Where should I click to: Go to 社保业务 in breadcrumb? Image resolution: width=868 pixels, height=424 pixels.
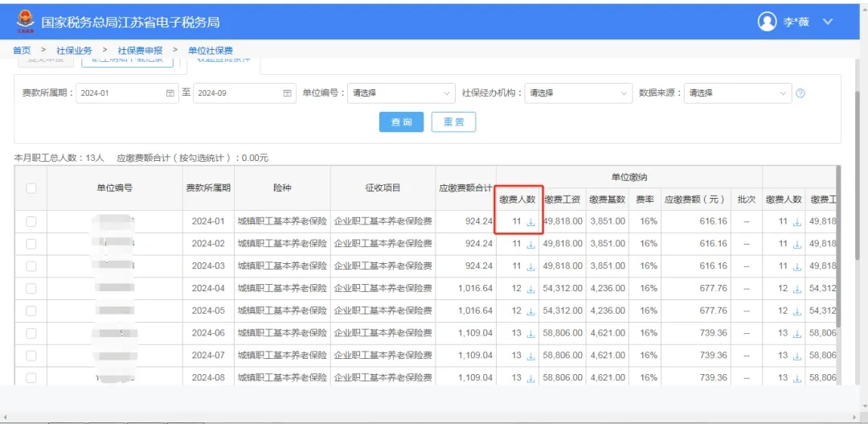click(74, 51)
